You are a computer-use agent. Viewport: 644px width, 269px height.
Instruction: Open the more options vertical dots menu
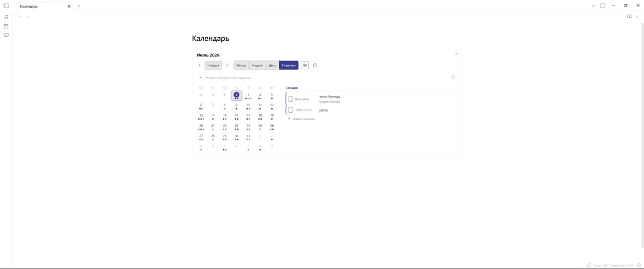point(637,16)
